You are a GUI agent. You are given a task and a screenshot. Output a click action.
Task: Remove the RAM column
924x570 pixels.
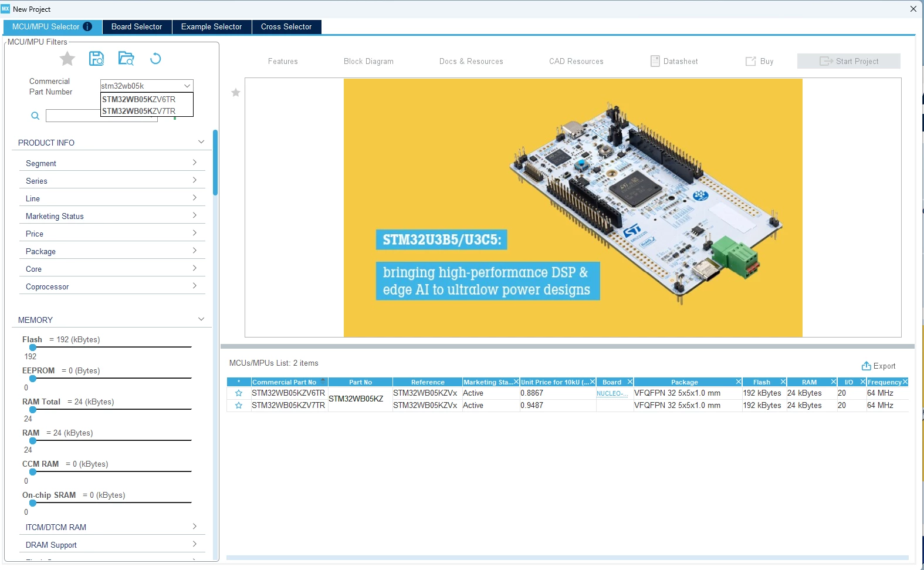tap(834, 382)
